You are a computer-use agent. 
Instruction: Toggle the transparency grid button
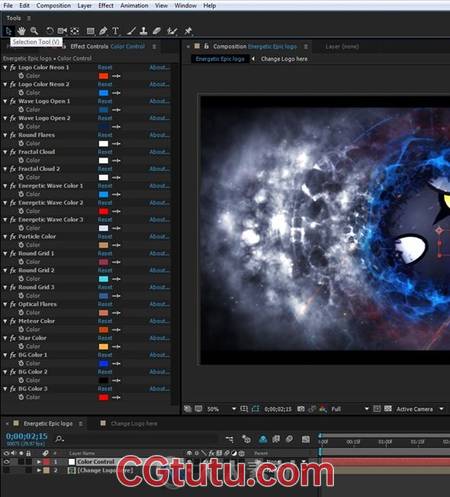click(x=388, y=409)
